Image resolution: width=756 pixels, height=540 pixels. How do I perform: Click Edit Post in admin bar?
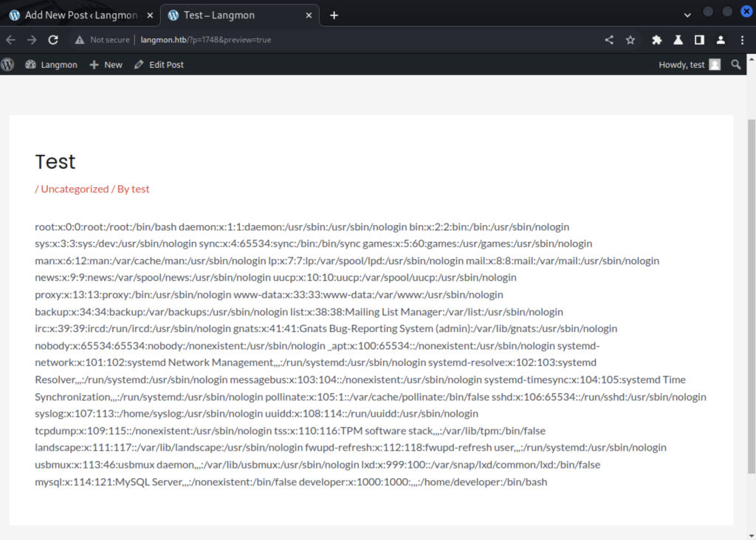pyautogui.click(x=159, y=65)
